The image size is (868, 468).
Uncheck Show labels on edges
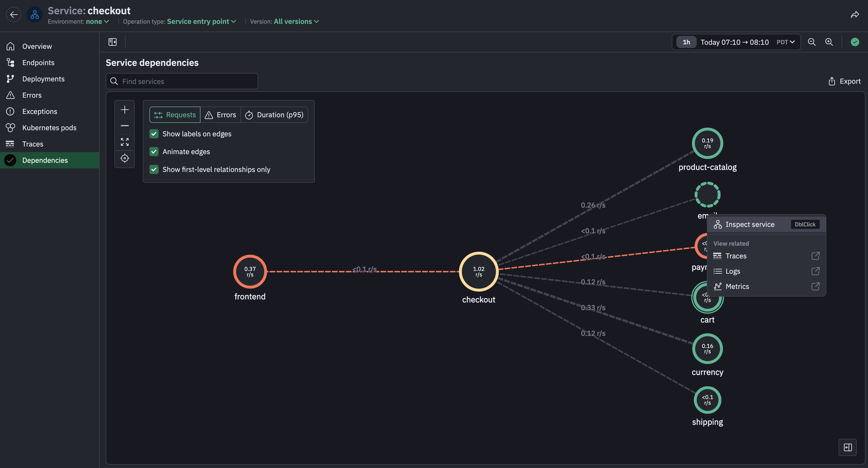[154, 134]
